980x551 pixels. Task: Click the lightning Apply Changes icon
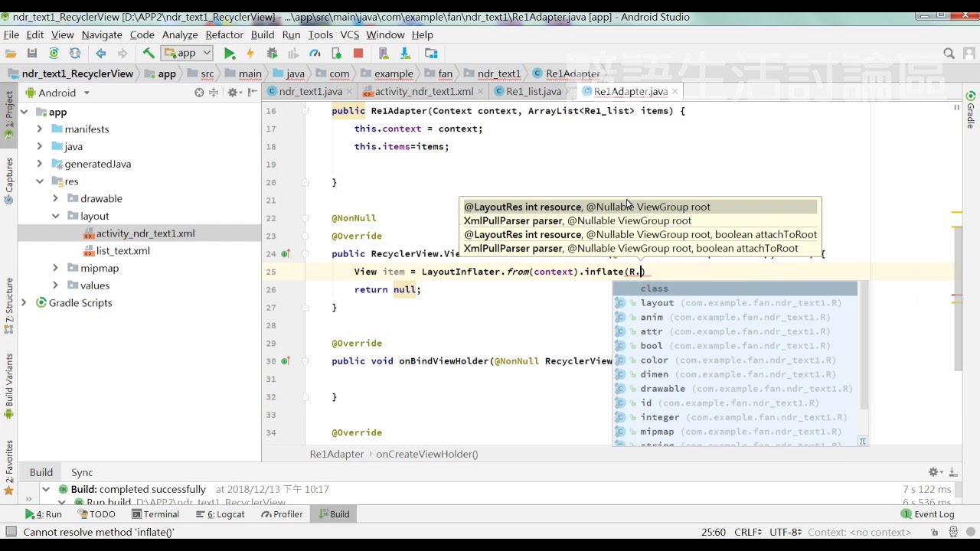250,54
